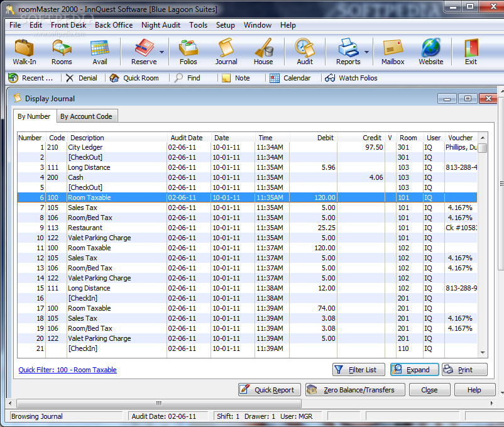This screenshot has width=504, height=427.
Task: Open Watch Folios binoculars button
Action: (x=351, y=78)
